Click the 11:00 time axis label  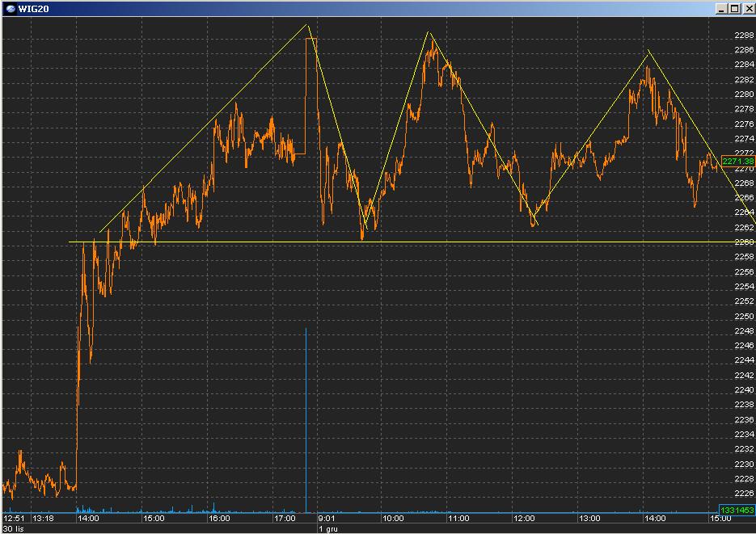click(x=458, y=519)
